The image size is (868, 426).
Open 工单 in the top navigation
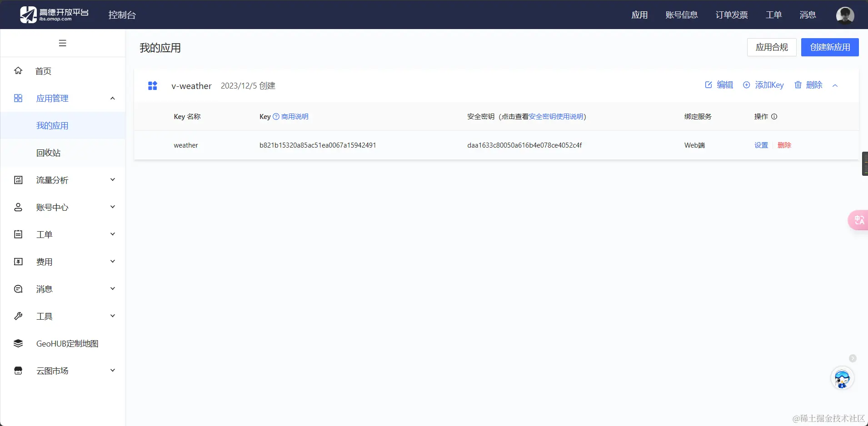coord(773,15)
